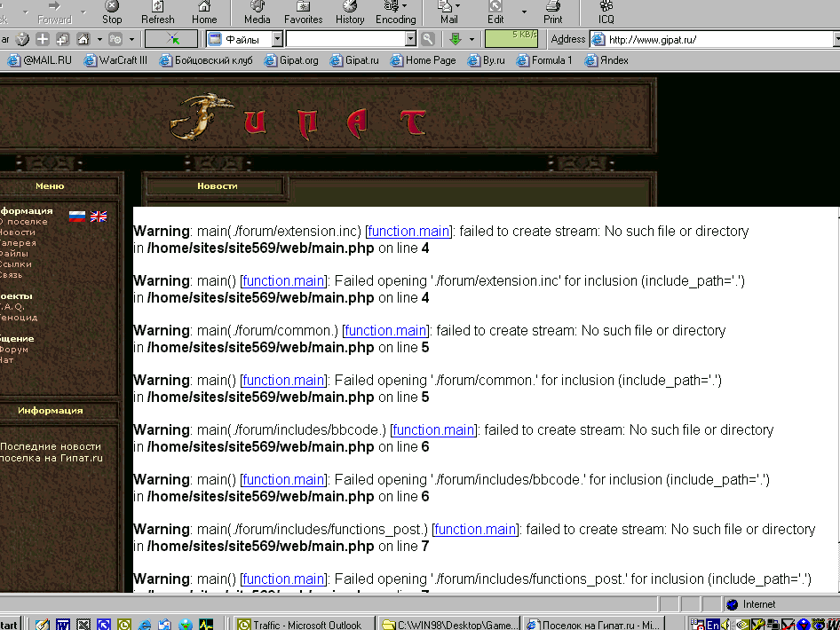Click the Print toolbar icon
Image resolution: width=840 pixels, height=630 pixels.
pyautogui.click(x=552, y=12)
